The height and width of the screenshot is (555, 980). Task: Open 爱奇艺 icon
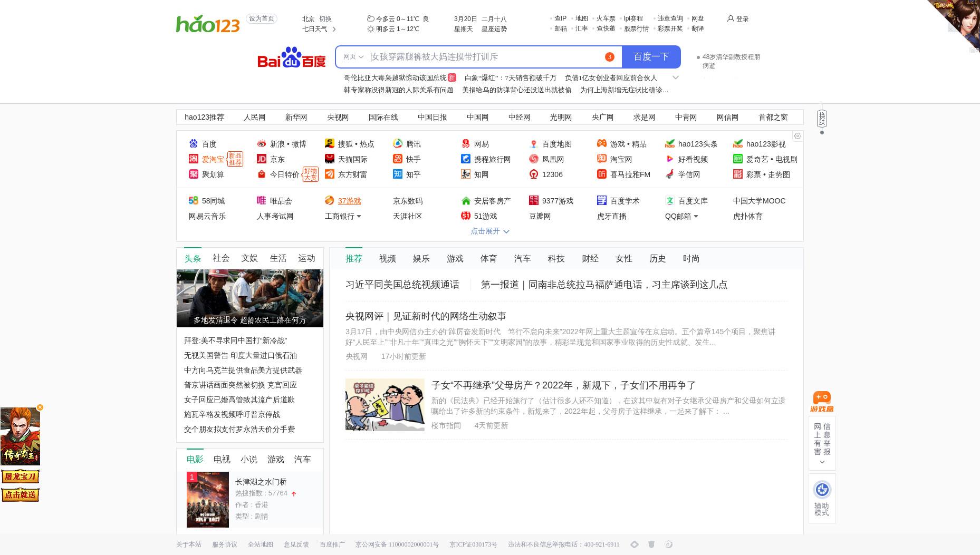tap(738, 159)
